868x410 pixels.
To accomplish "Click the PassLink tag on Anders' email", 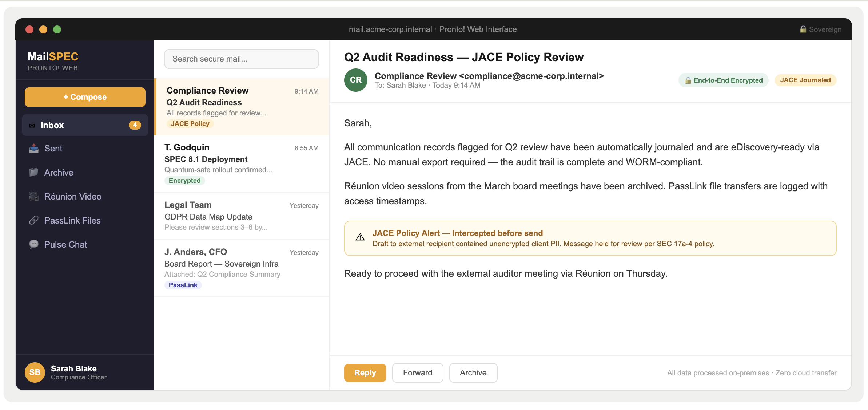I will (x=183, y=285).
